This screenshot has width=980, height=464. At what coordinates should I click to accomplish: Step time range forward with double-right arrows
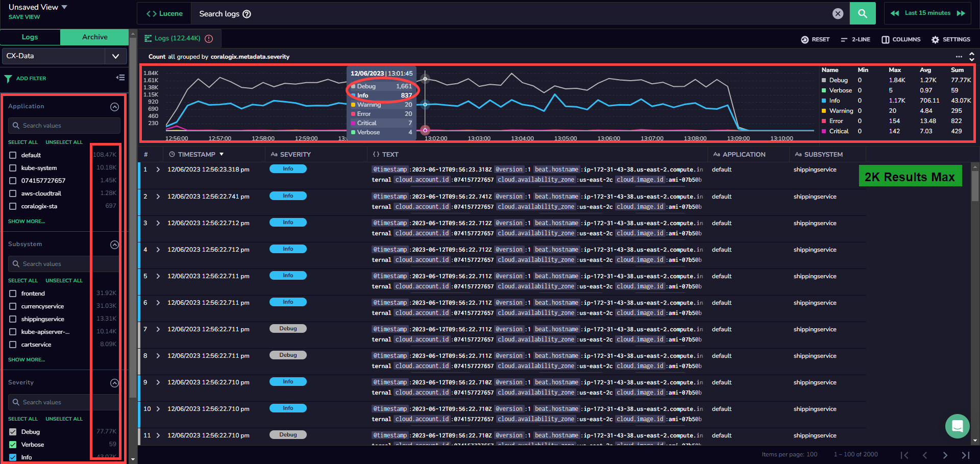point(961,13)
